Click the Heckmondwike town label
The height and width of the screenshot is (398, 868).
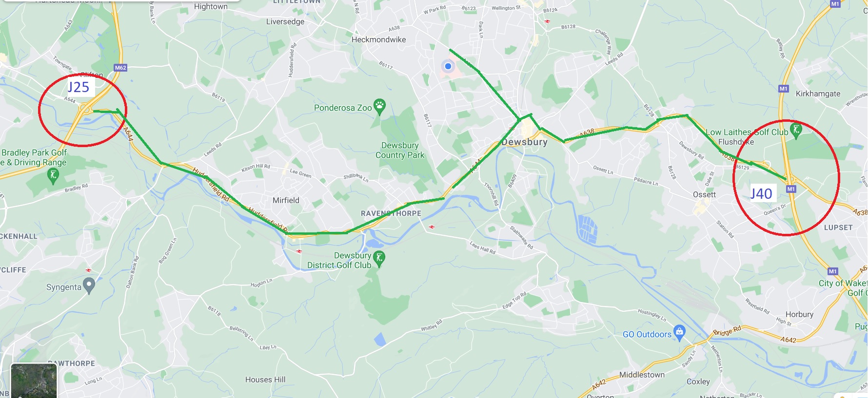(379, 39)
